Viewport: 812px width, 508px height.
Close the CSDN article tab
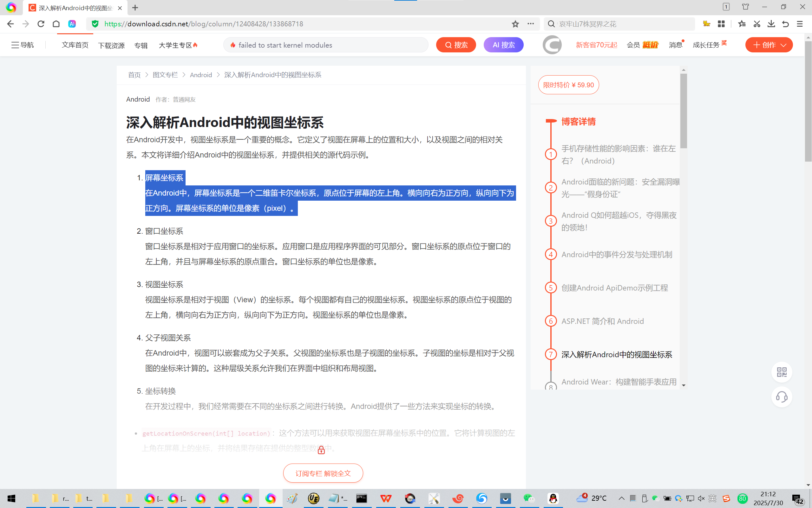tap(120, 8)
